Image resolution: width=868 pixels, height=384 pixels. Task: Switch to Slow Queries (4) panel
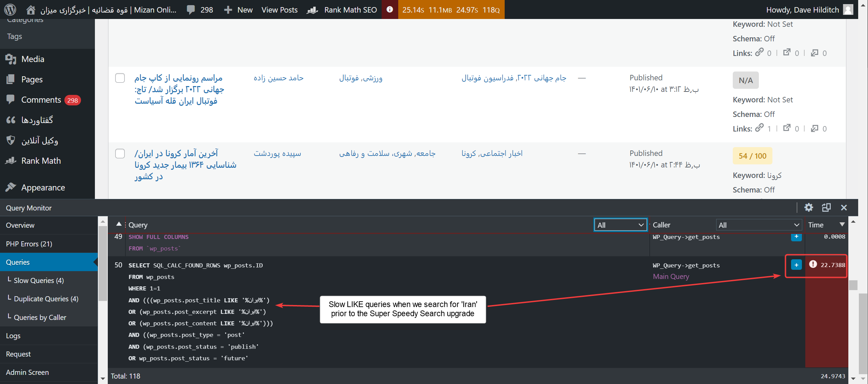click(x=39, y=280)
